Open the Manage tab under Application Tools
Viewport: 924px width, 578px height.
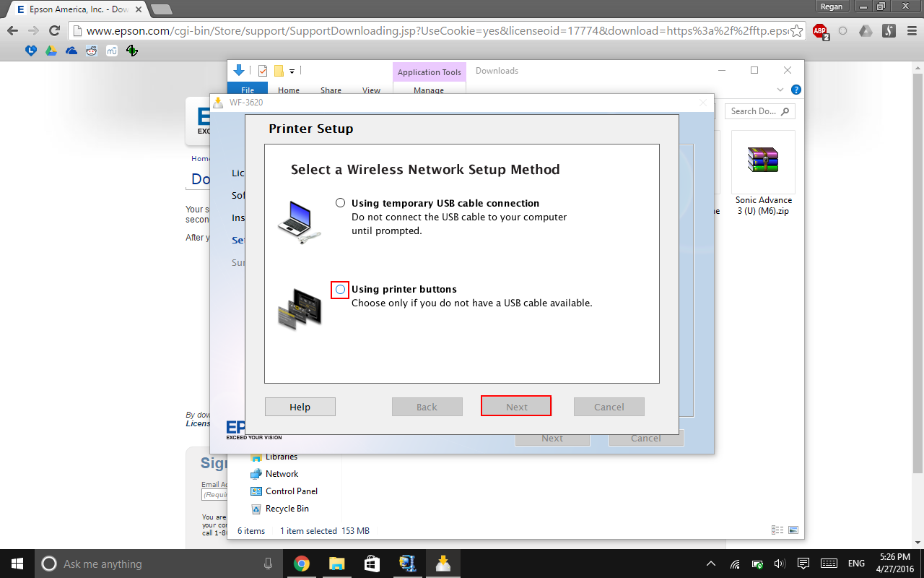click(x=429, y=90)
